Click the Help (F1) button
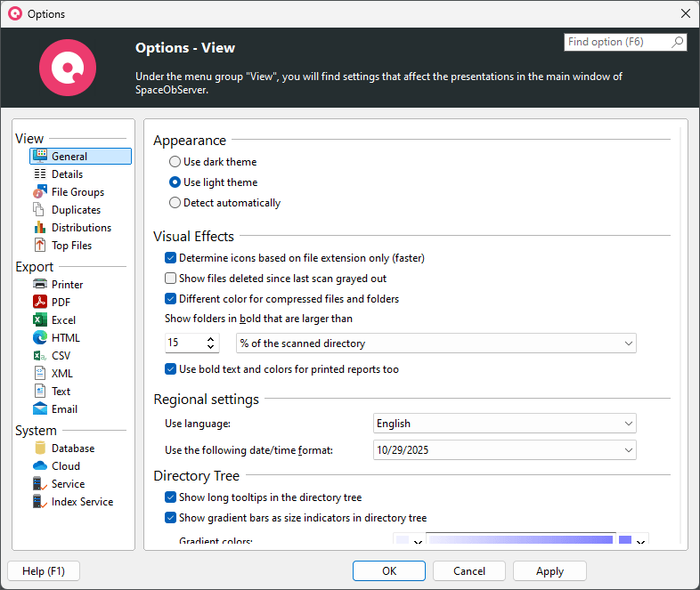The width and height of the screenshot is (700, 590). point(43,571)
